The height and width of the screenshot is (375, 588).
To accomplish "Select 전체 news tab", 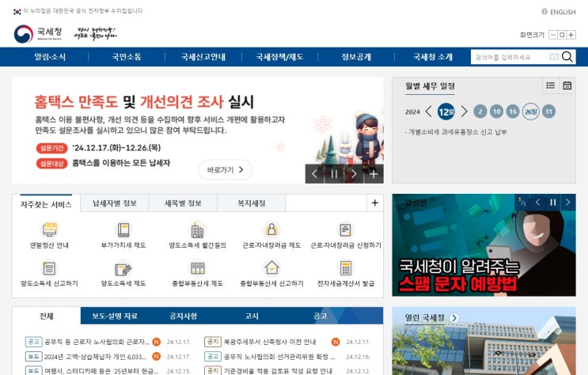I will pyautogui.click(x=47, y=316).
